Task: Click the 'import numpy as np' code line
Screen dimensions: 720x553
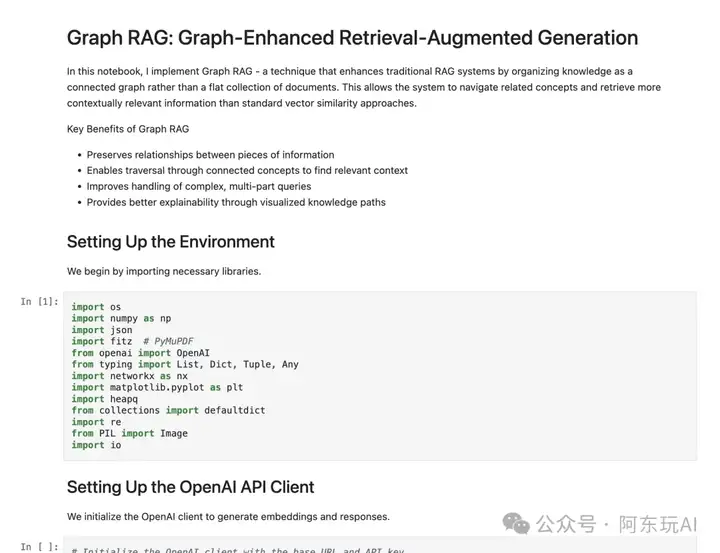Action: (x=121, y=318)
